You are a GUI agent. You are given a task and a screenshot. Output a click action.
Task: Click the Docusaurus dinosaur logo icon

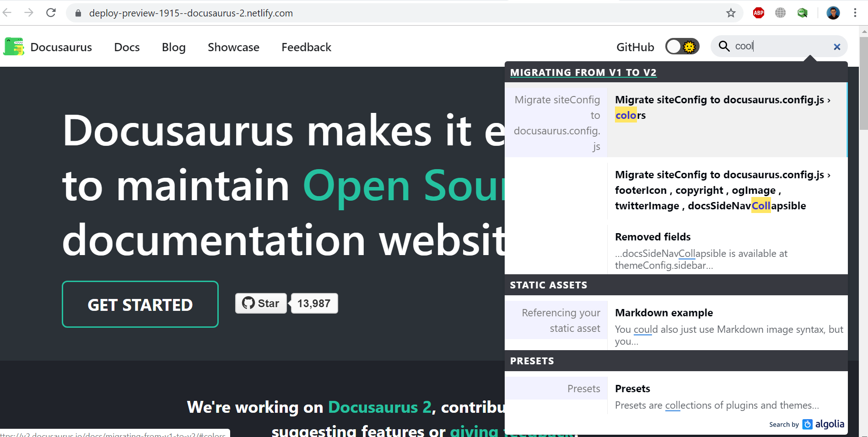coord(14,47)
